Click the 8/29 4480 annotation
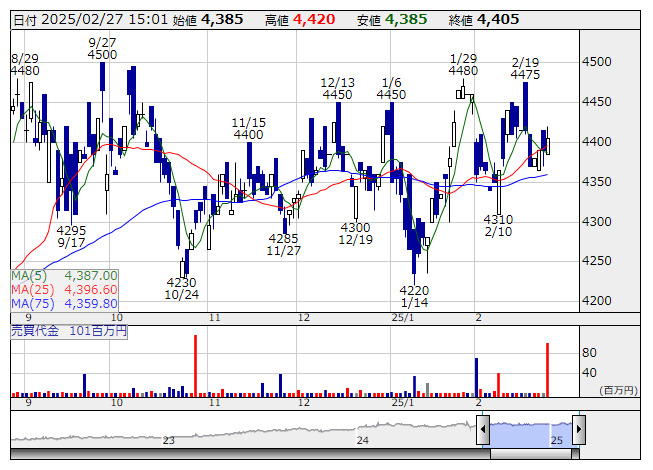 (25, 65)
